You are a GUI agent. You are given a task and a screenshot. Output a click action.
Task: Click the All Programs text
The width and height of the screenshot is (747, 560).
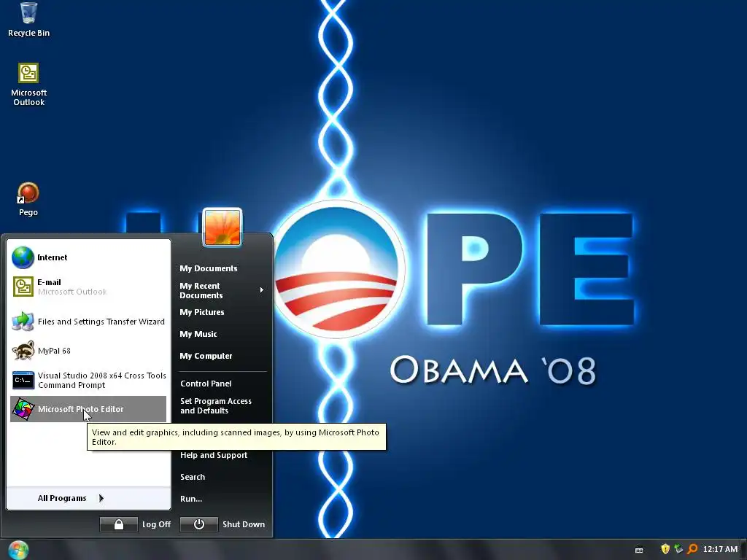tap(62, 498)
